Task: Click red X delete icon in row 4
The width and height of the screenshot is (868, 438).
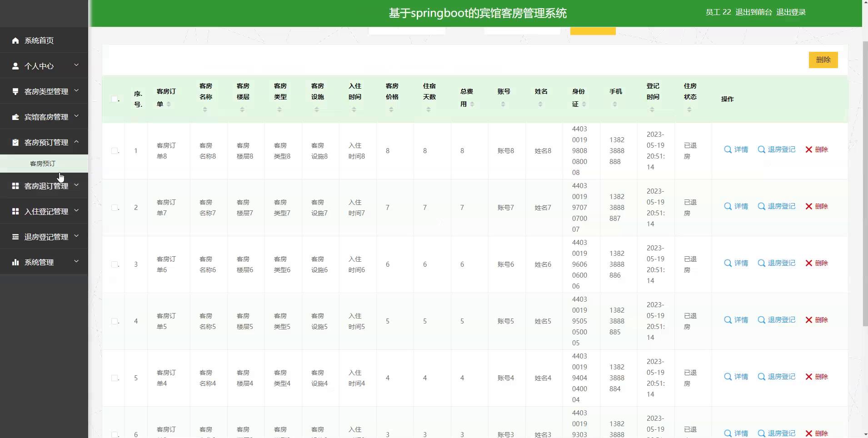Action: 809,320
